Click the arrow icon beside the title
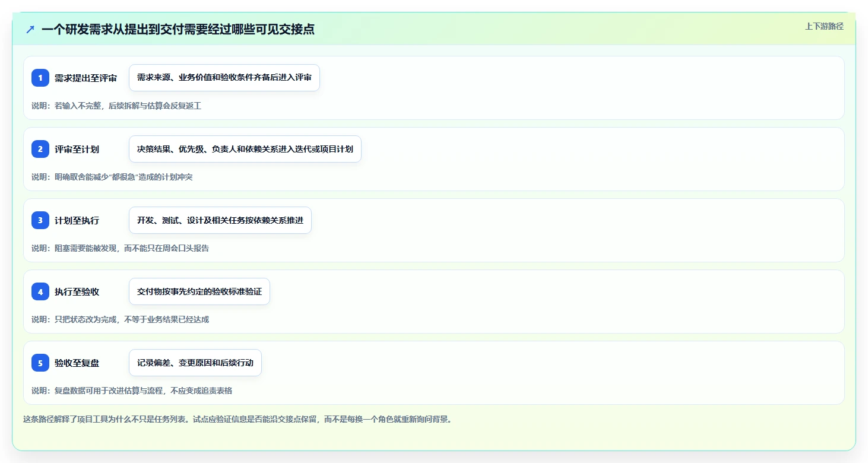 30,29
